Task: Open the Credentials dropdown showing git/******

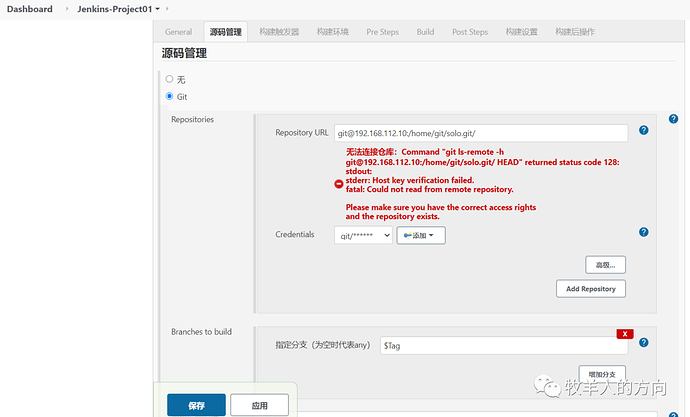Action: click(363, 236)
